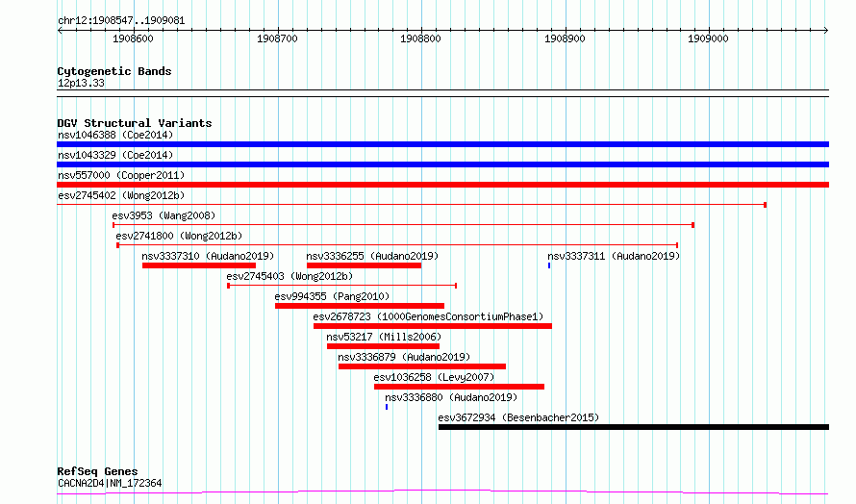
Task: Select the nsv53217 (Mills2006) label
Action: [x=384, y=337]
